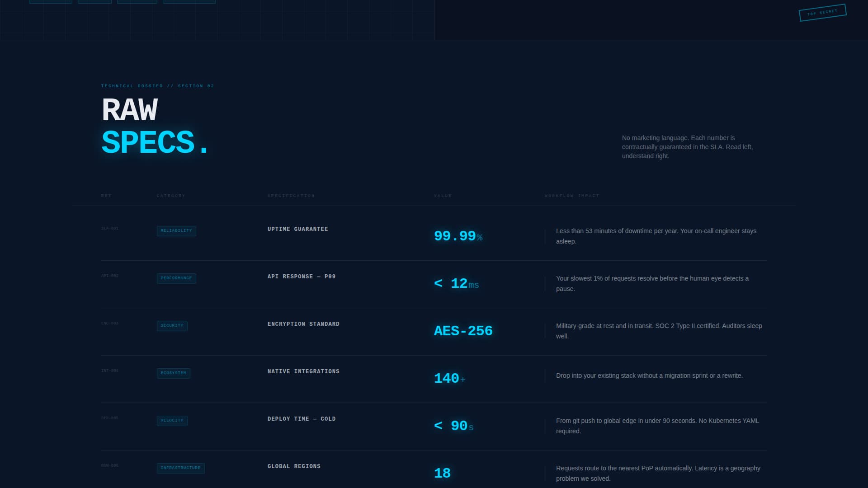Select the SECURITY category tag
This screenshot has width=868, height=488.
pyautogui.click(x=172, y=326)
